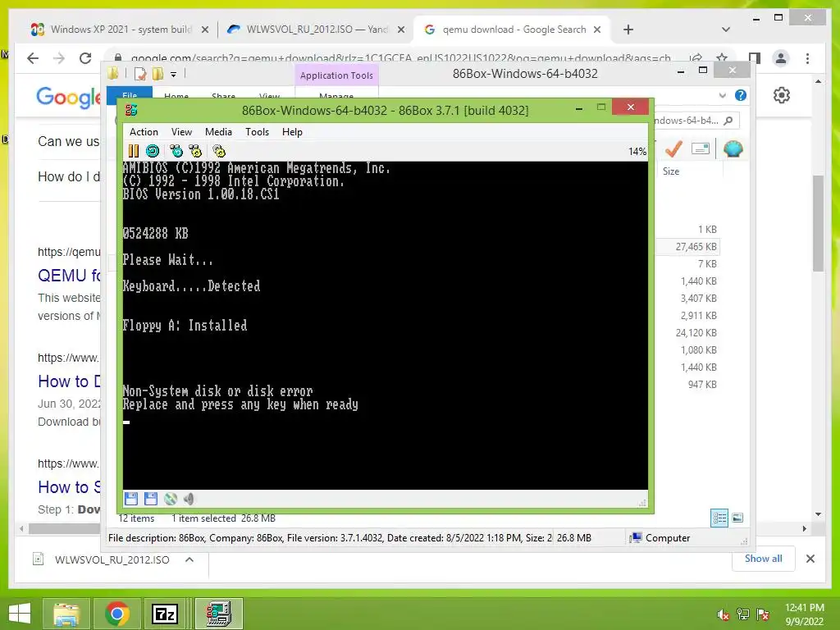Click the sound speaker status icon
840x630 pixels.
click(189, 499)
